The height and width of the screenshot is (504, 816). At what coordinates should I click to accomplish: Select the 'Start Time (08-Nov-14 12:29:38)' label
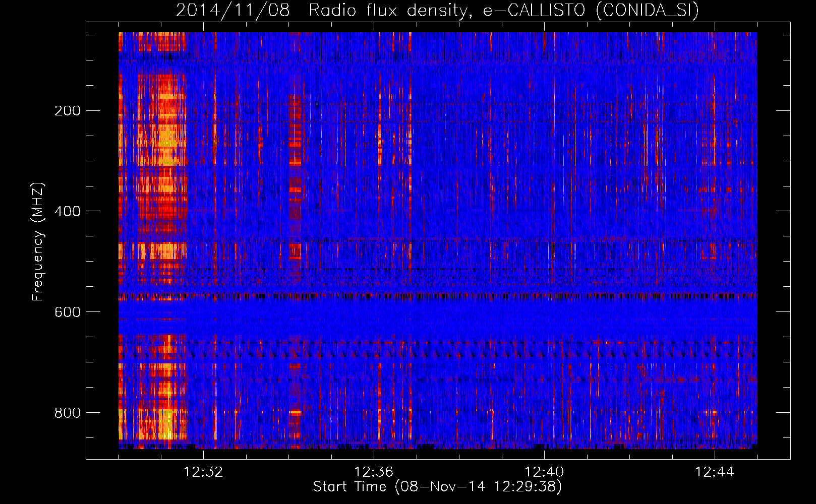(437, 487)
